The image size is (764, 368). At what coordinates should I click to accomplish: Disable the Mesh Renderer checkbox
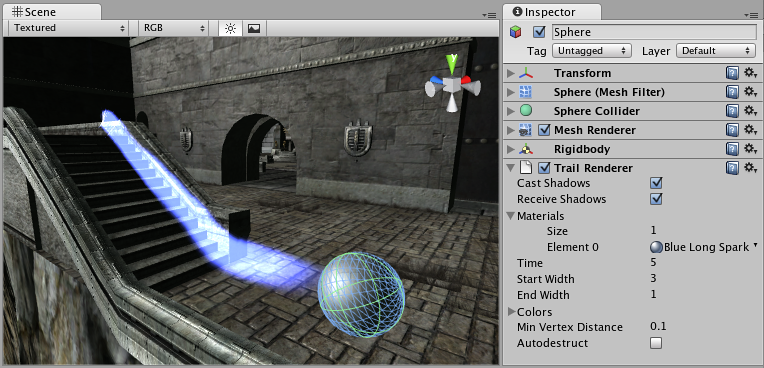(544, 130)
